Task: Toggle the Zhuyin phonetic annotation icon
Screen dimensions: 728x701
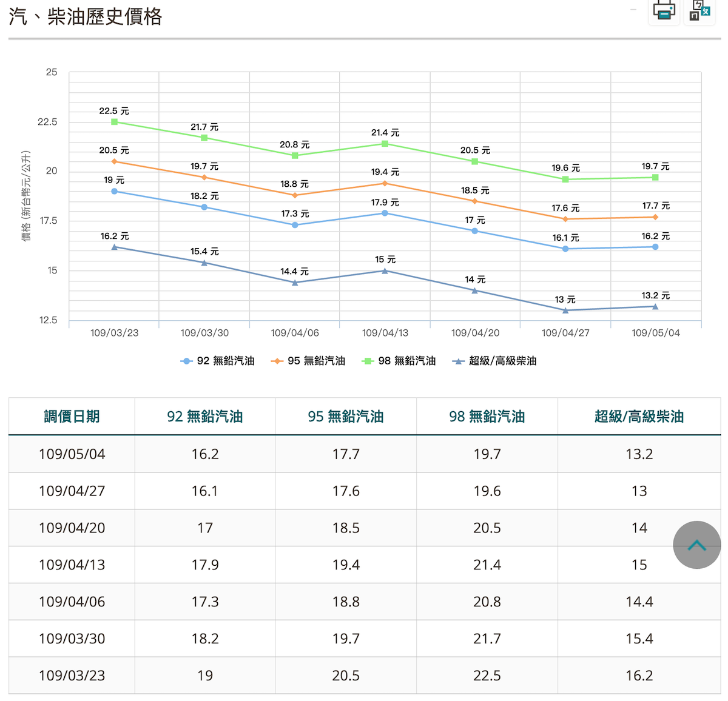Action: [699, 10]
